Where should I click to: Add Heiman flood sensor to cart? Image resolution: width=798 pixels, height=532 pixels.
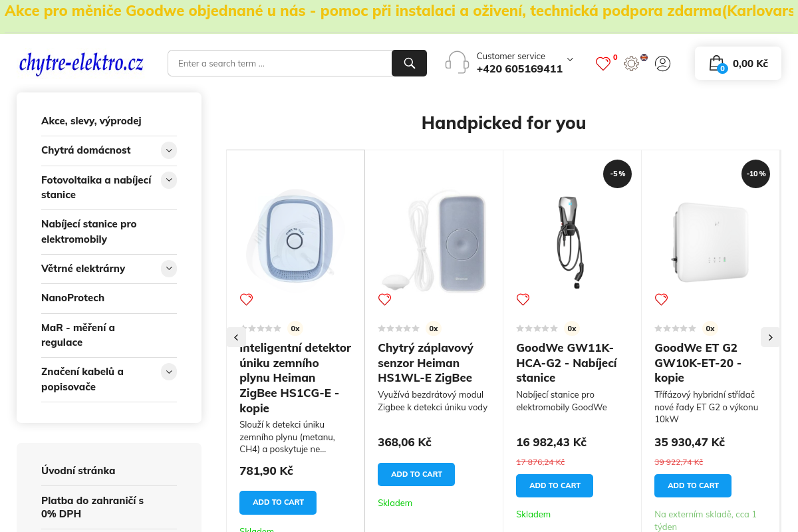416,474
